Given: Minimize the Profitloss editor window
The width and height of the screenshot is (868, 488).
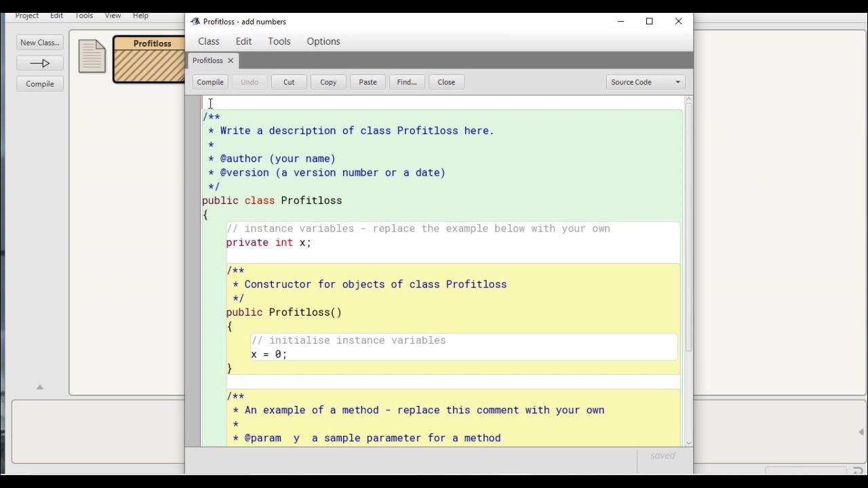Looking at the screenshot, I should pyautogui.click(x=620, y=22).
